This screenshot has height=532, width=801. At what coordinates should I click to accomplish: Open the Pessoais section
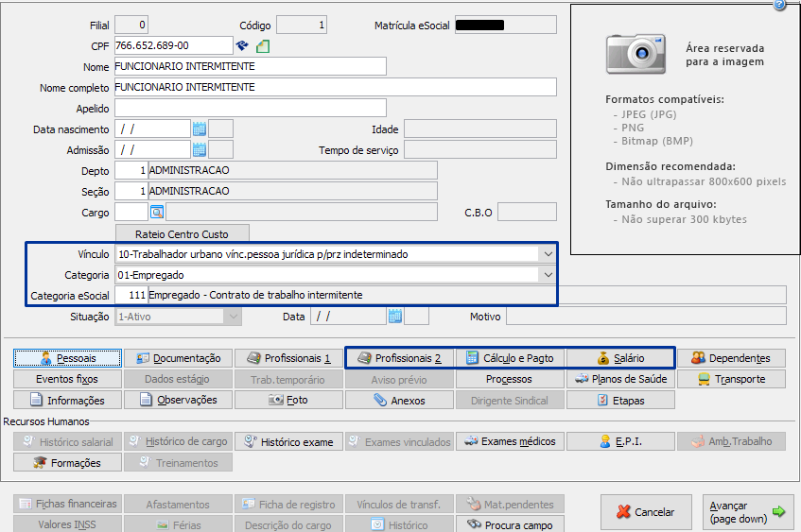(x=67, y=358)
